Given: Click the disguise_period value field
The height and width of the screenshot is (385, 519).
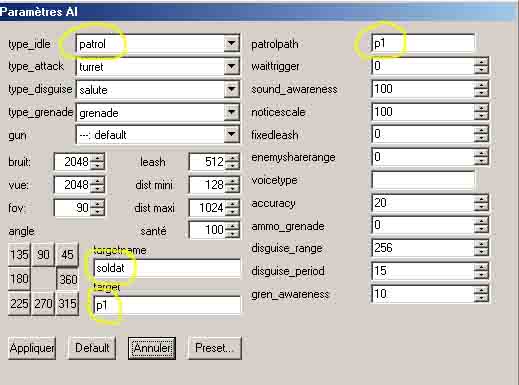Looking at the screenshot, I should click(422, 271).
